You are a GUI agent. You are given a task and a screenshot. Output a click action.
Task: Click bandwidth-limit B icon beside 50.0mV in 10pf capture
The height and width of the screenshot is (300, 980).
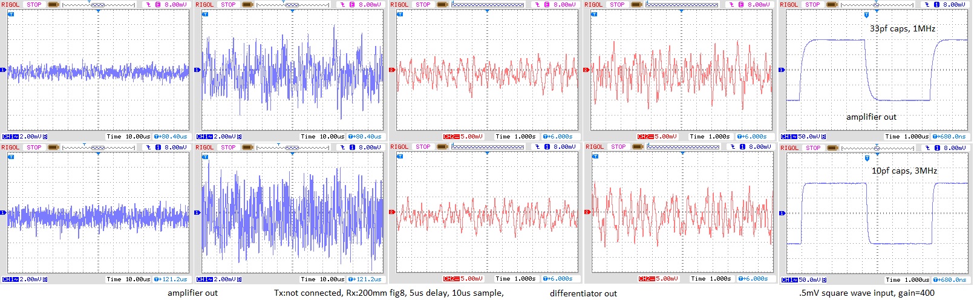824,280
